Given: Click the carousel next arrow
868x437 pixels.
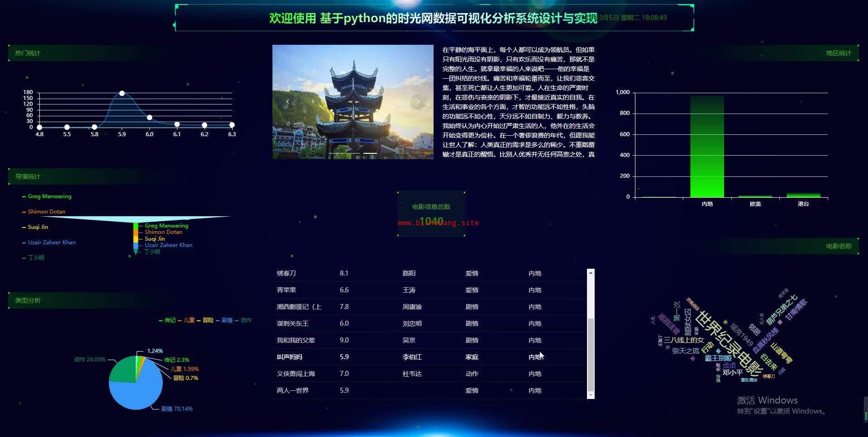Looking at the screenshot, I should click(418, 102).
